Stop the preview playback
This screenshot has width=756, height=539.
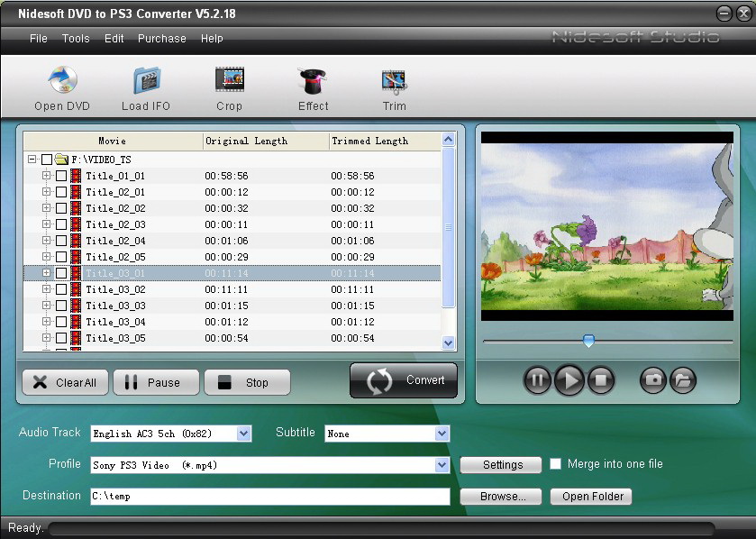coord(601,380)
